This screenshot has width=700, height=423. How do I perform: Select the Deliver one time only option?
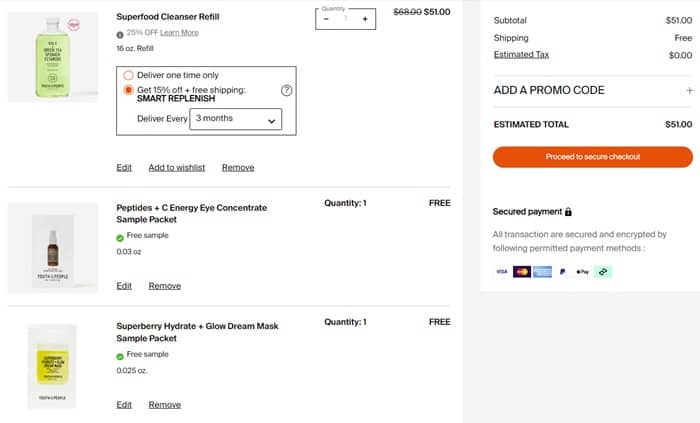[128, 75]
